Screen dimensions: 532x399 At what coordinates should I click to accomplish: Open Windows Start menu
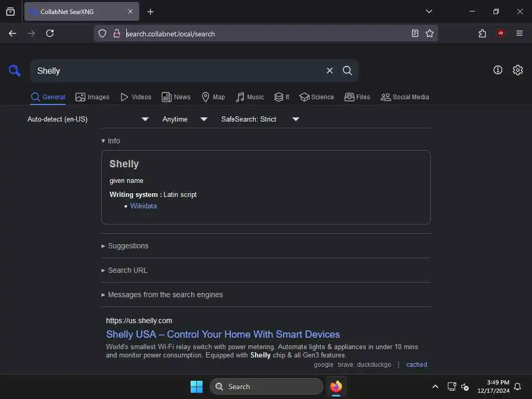[x=196, y=387]
